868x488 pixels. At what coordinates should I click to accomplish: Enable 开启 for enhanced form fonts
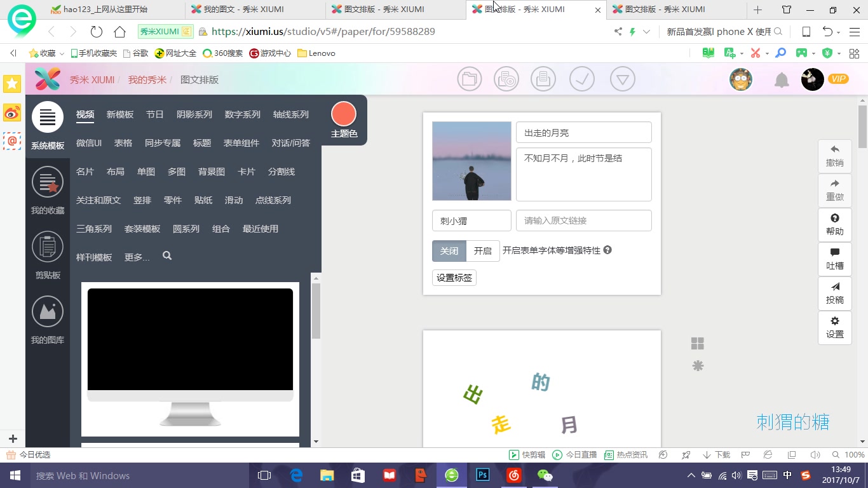coord(482,250)
